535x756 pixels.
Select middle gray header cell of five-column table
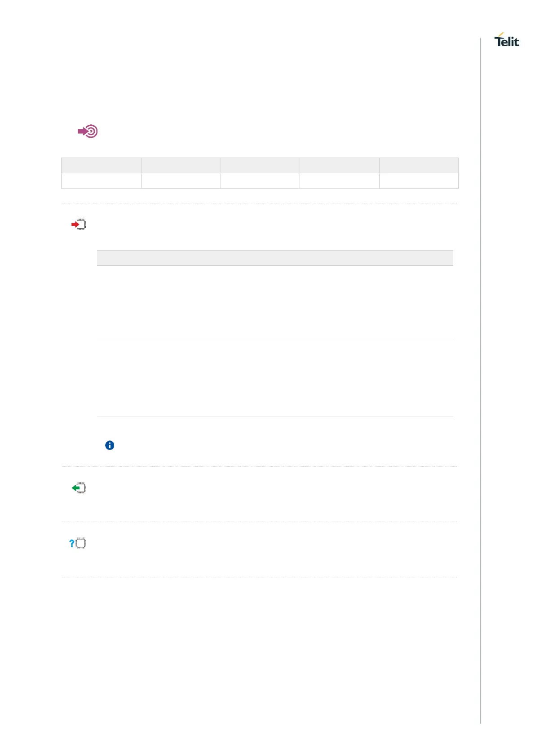pos(260,165)
